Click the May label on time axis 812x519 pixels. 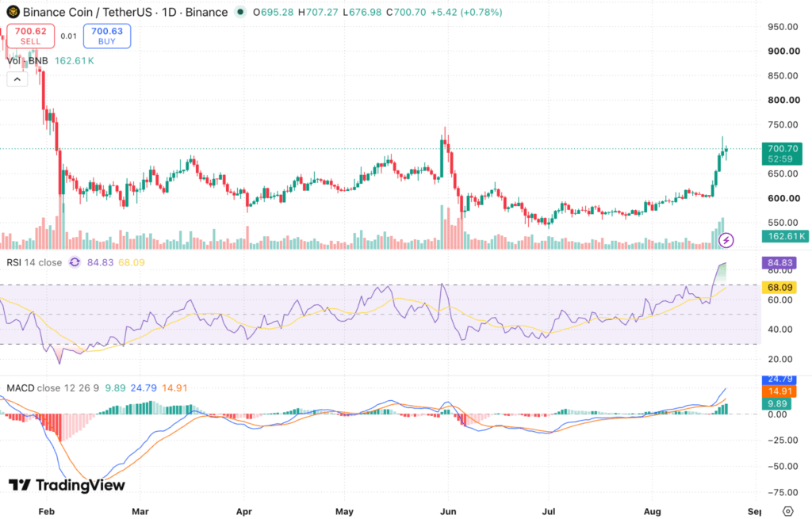[344, 511]
